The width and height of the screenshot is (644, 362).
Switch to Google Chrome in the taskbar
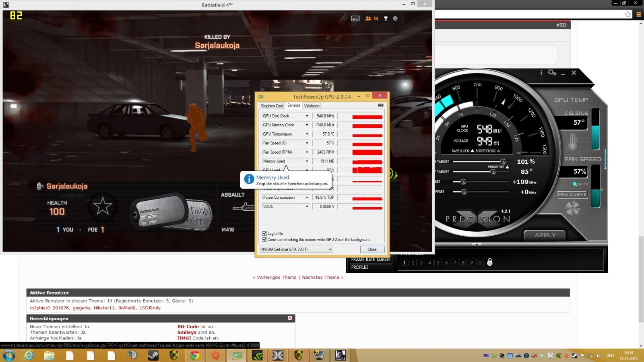coord(195,356)
